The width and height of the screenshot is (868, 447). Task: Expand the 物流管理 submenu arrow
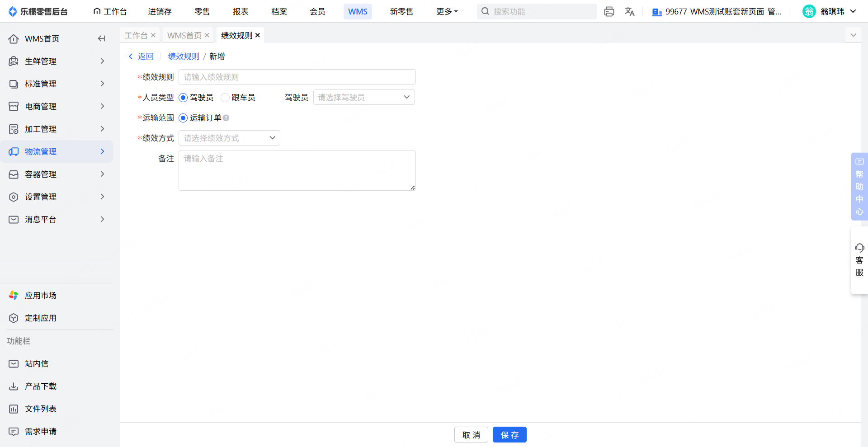click(102, 151)
